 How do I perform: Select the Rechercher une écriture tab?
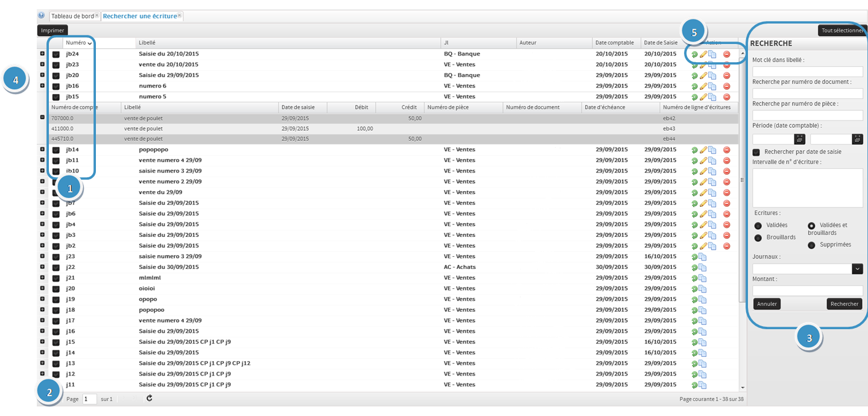click(x=139, y=16)
